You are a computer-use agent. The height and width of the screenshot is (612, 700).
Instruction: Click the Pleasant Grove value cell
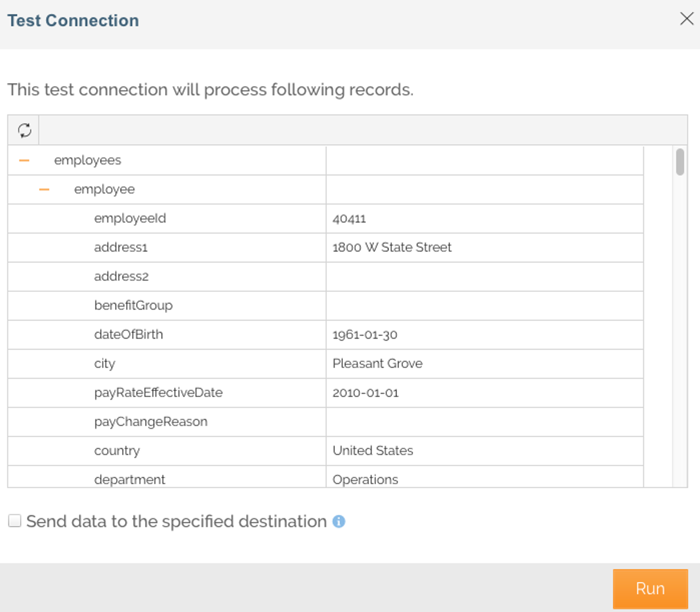pos(377,364)
